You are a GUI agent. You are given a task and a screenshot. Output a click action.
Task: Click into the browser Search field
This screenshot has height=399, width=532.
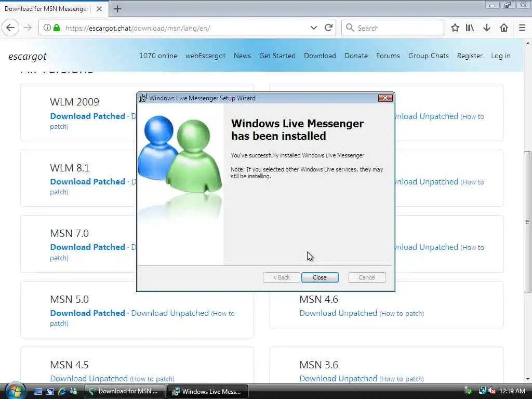click(393, 28)
